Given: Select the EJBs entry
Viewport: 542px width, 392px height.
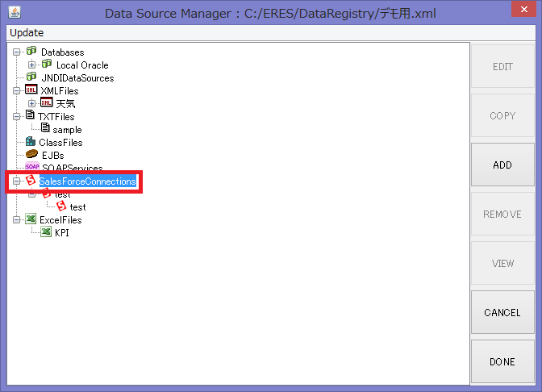Looking at the screenshot, I should click(53, 155).
